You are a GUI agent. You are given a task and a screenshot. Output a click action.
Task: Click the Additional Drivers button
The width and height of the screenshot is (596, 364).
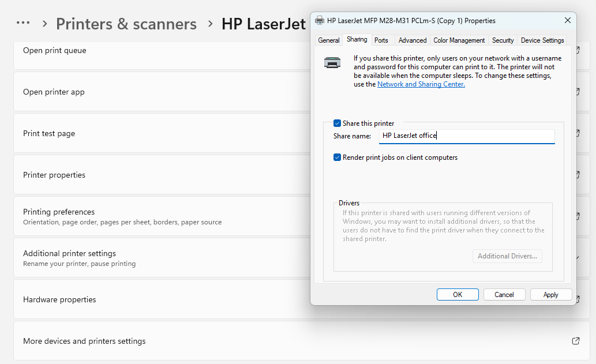tap(507, 256)
